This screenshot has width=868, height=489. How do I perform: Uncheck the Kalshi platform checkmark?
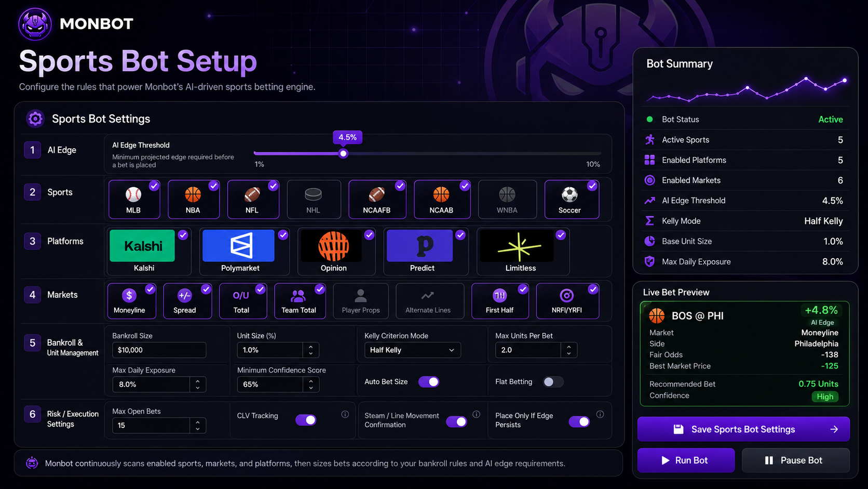pos(183,235)
